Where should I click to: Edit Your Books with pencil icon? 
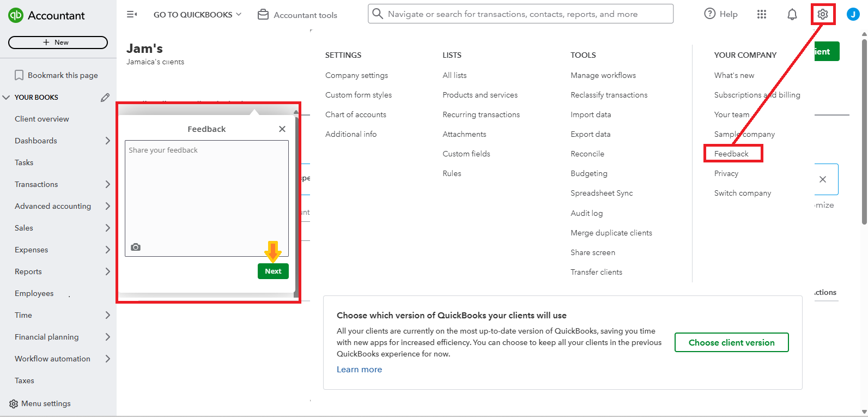[x=105, y=97]
